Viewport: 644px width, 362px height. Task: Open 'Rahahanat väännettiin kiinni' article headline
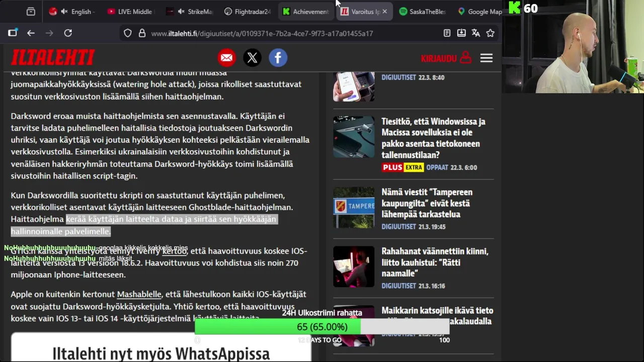coord(435,262)
